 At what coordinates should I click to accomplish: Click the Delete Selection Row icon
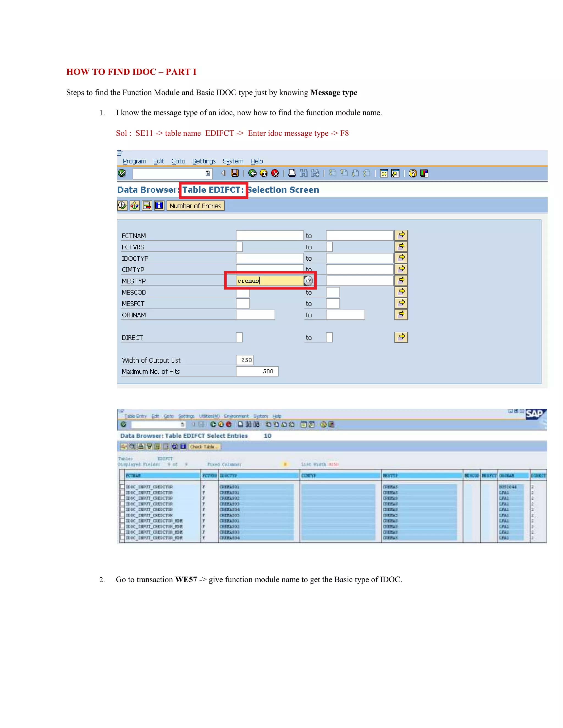click(147, 205)
